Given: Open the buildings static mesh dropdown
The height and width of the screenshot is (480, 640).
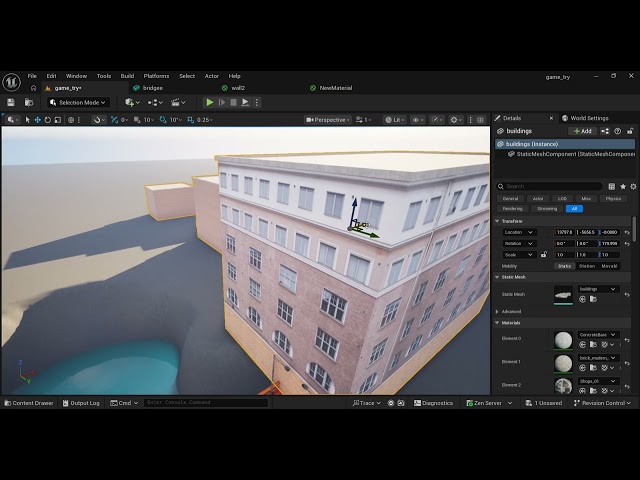Looking at the screenshot, I should 598,289.
